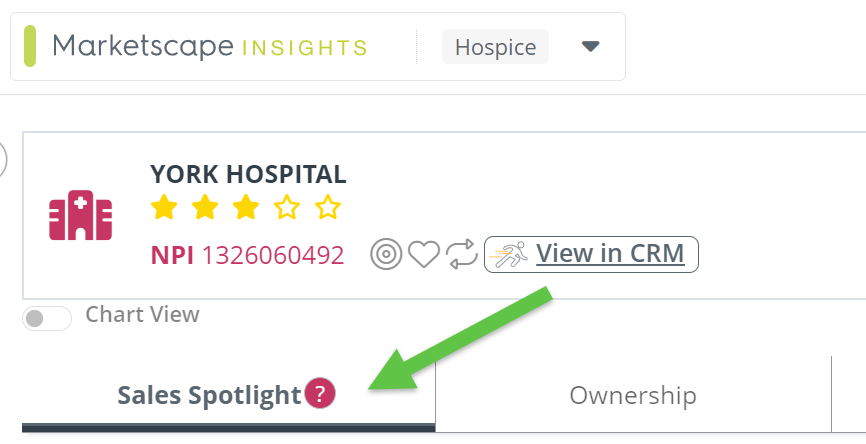Click the YORK HOSPITAL title
The height and width of the screenshot is (444, 866).
pos(248,174)
